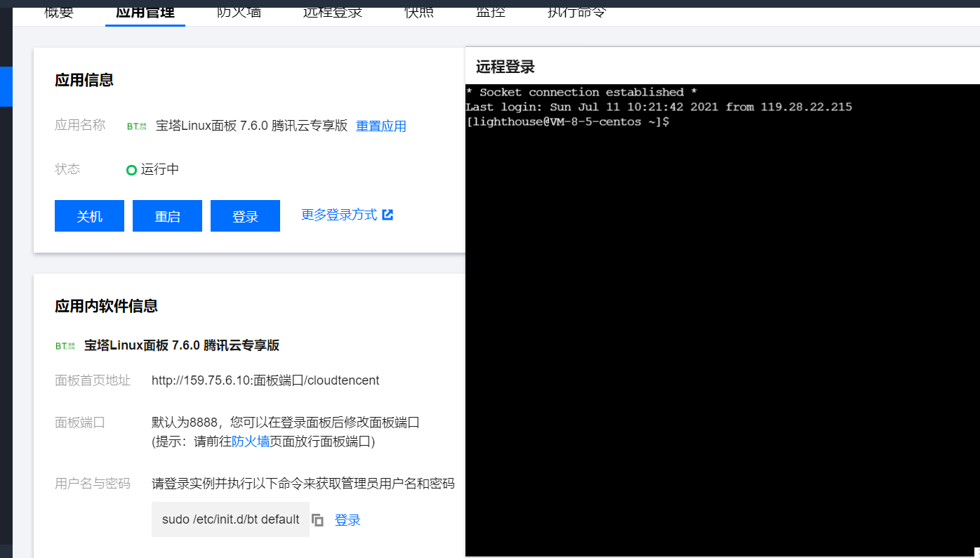980x558 pixels.
Task: Click the 请登录实例并执行以下命令 instruction text
Action: pos(303,484)
